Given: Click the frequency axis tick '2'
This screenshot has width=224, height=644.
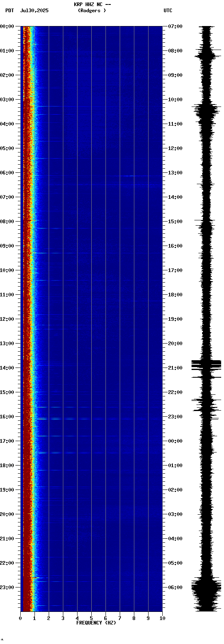Looking at the screenshot, I should (x=49, y=618).
